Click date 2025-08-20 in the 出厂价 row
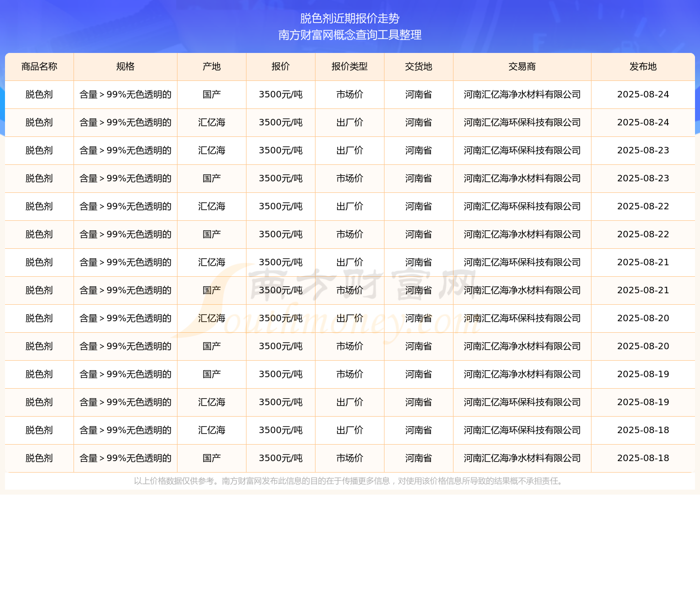This screenshot has width=700, height=602. click(643, 318)
